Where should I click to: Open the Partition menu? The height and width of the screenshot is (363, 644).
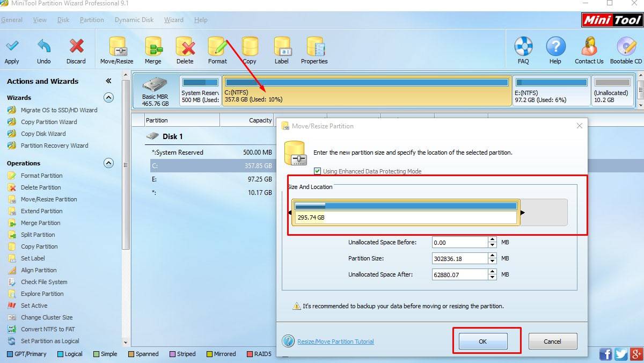coord(92,20)
